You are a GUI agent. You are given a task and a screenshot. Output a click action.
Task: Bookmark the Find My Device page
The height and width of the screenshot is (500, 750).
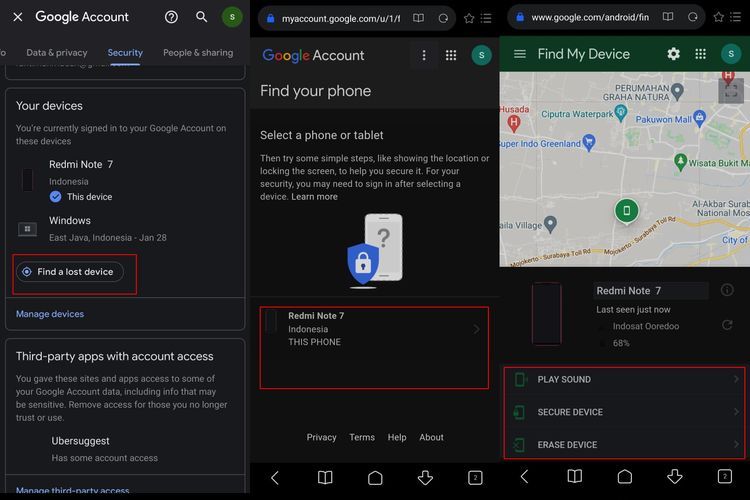718,17
